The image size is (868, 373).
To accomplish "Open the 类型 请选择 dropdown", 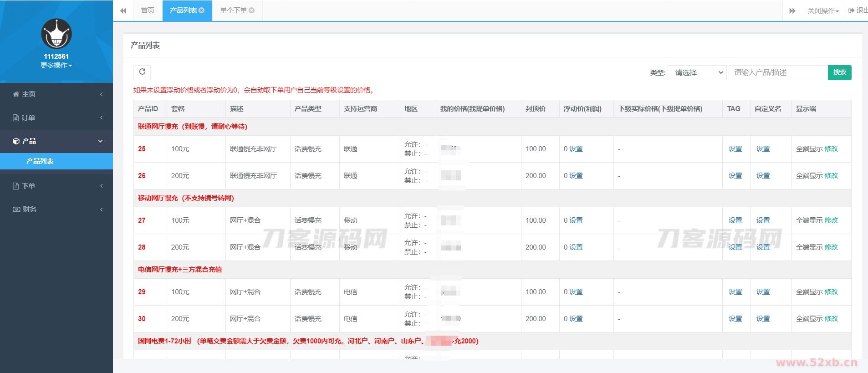I will coord(697,73).
